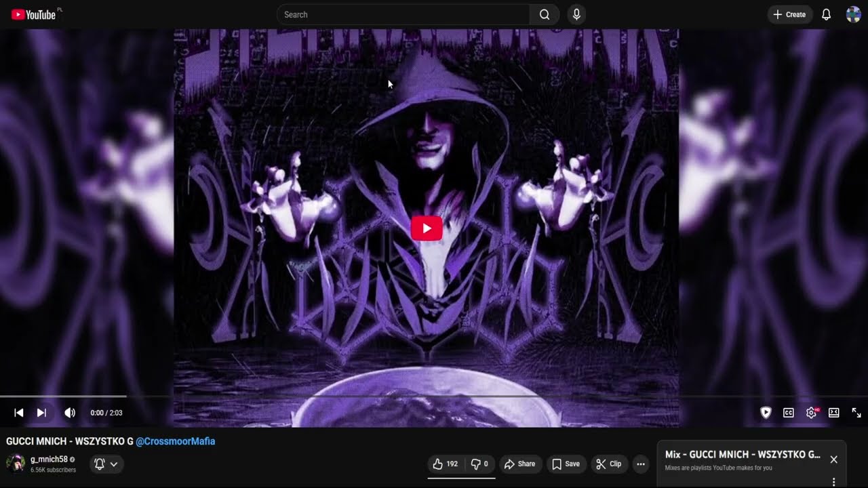Image resolution: width=868 pixels, height=488 pixels.
Task: Open the @CrossmoorMafia channel link
Action: [x=176, y=441]
